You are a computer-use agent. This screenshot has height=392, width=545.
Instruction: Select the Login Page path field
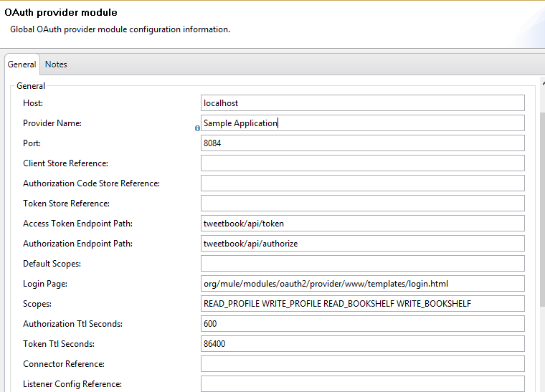(x=363, y=284)
